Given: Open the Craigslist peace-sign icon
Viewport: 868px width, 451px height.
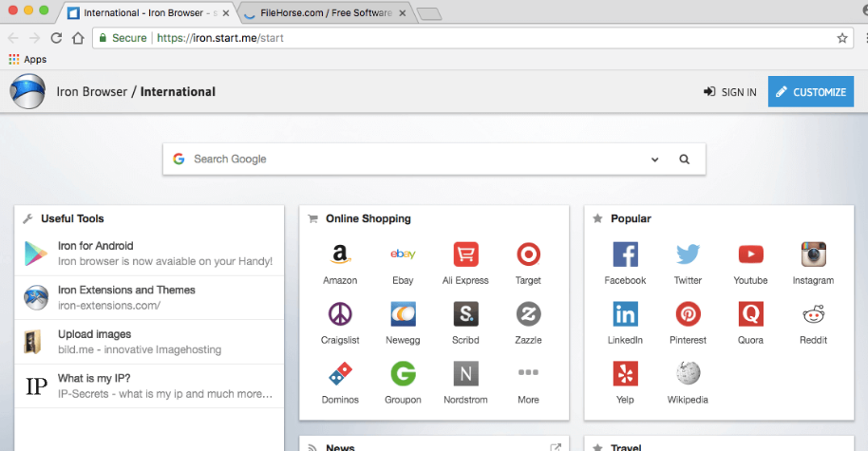Looking at the screenshot, I should [x=340, y=314].
